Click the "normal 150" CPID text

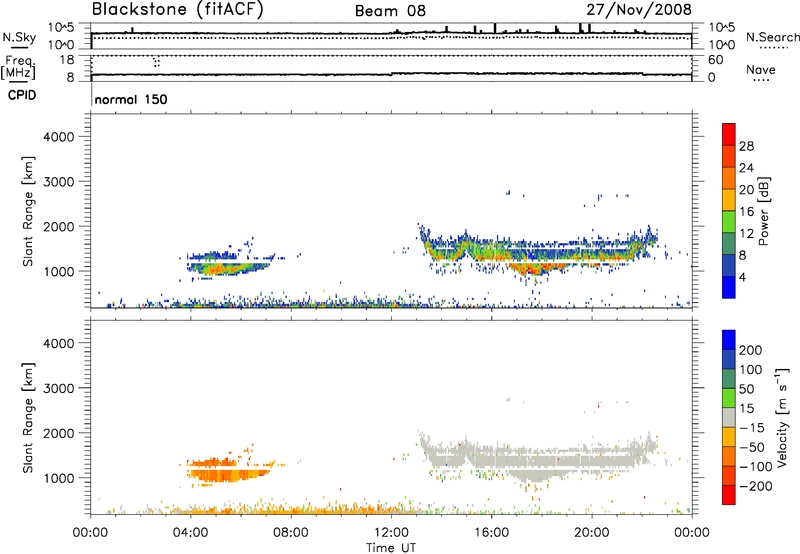coord(131,99)
